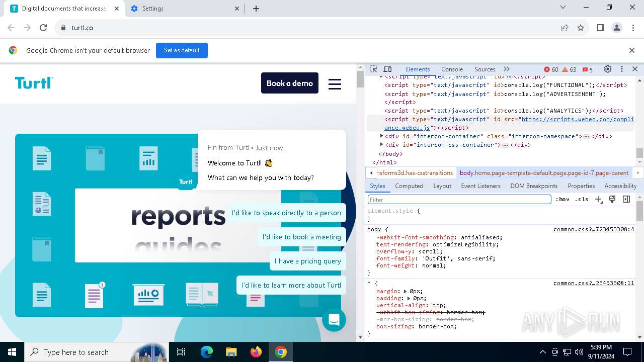Viewport: 644px width, 362px height.
Task: Toggle rendering emulations paintbrush icon
Action: (x=612, y=200)
